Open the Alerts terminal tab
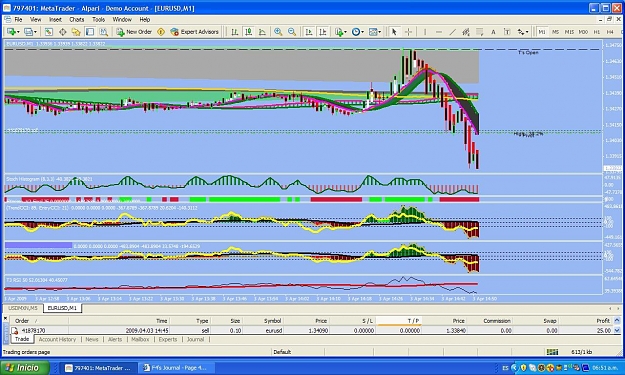Screen dimensions: 625x375 point(115,340)
